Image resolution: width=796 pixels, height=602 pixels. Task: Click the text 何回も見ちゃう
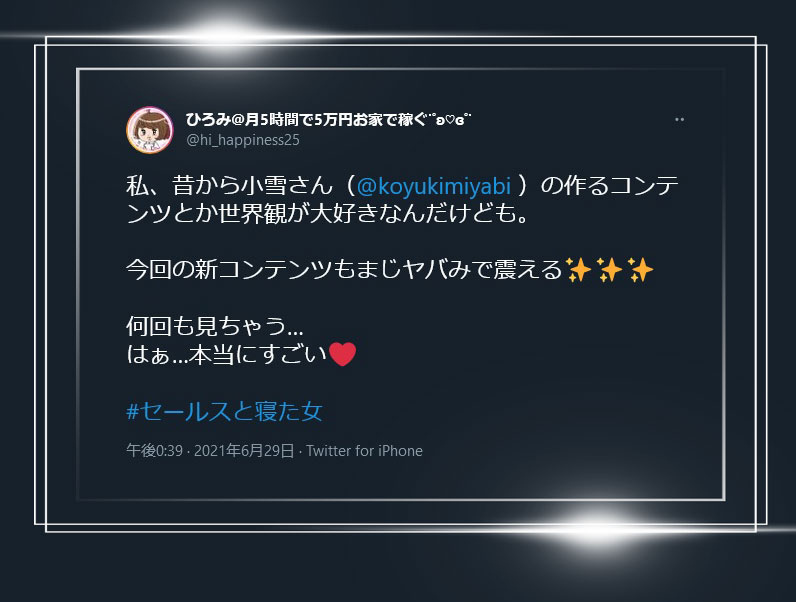click(x=215, y=326)
